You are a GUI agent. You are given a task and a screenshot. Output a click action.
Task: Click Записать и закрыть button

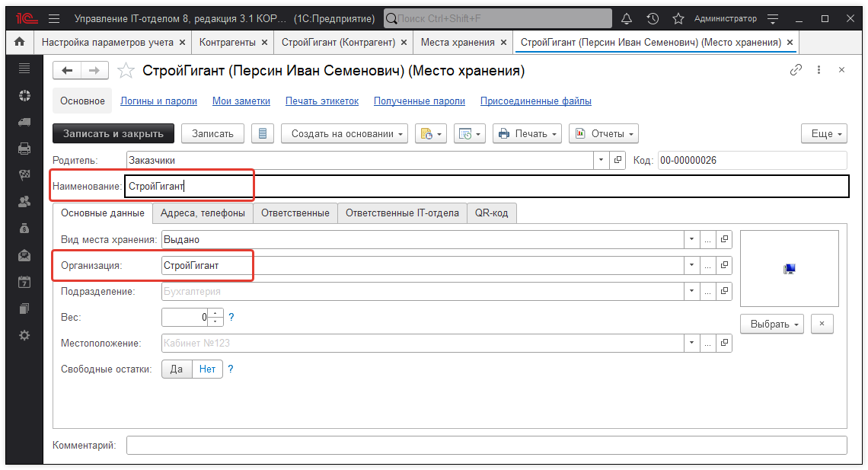coord(113,133)
